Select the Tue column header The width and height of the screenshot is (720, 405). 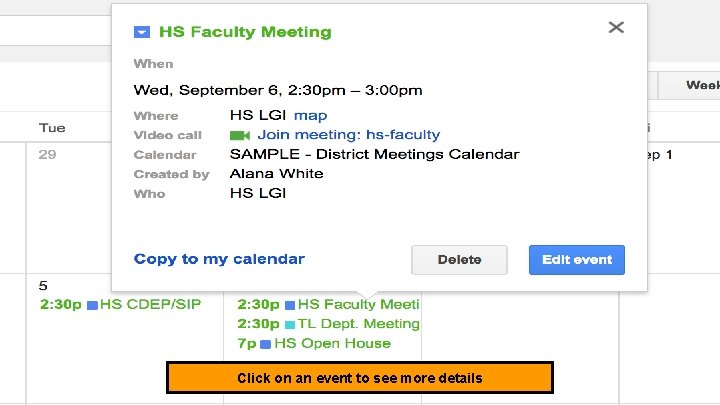[x=52, y=128]
